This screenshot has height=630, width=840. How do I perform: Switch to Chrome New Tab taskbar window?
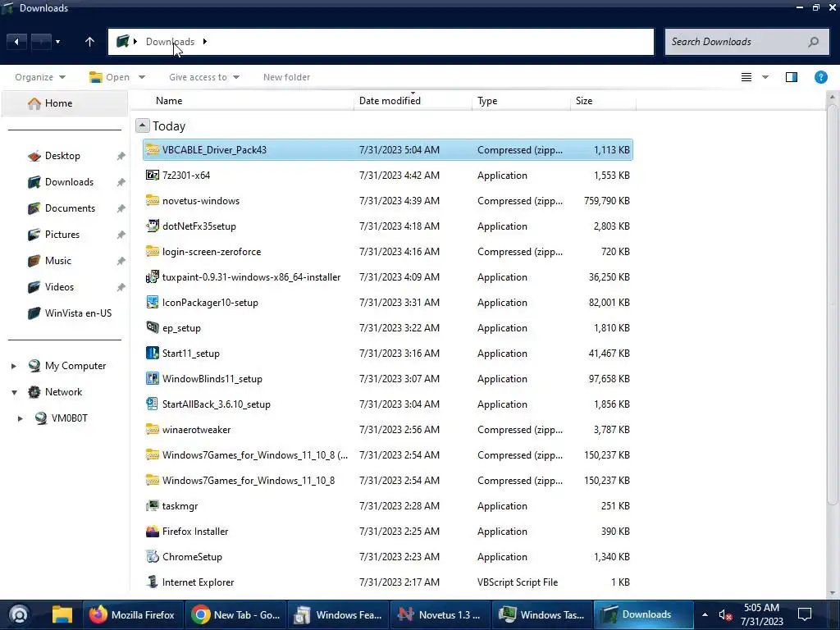tap(235, 614)
